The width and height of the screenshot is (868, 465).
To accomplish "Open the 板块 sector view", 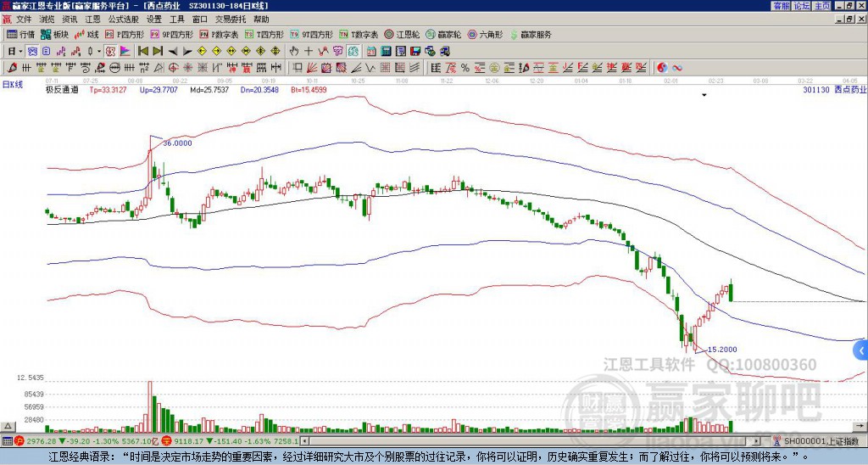I will point(55,34).
